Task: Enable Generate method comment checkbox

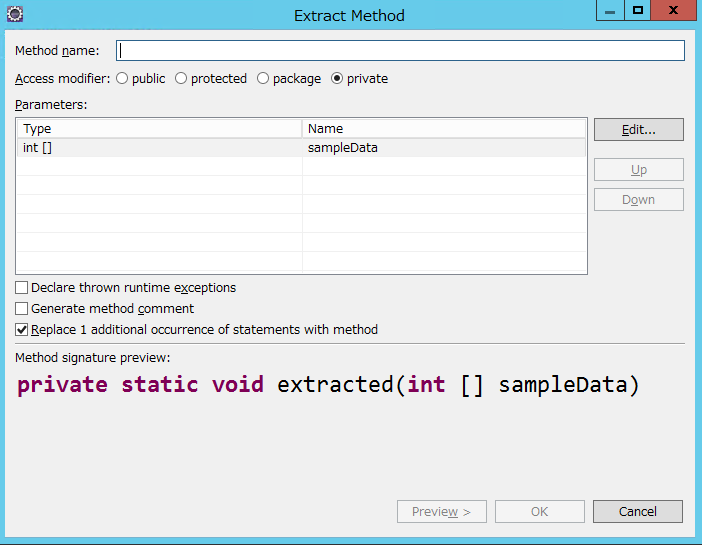Action: point(21,309)
